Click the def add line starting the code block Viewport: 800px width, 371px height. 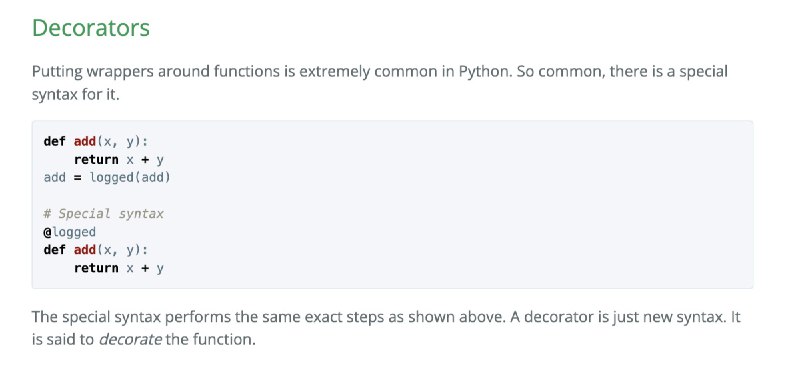[96, 141]
